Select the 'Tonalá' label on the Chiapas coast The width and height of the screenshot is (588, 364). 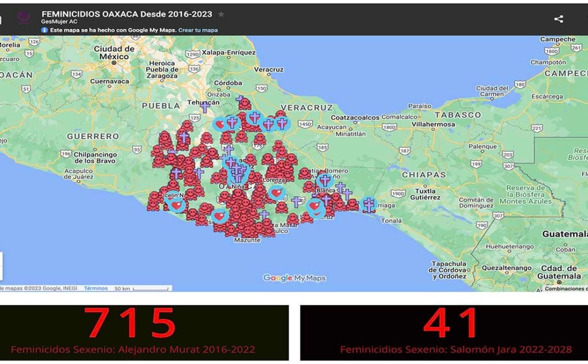(x=391, y=220)
